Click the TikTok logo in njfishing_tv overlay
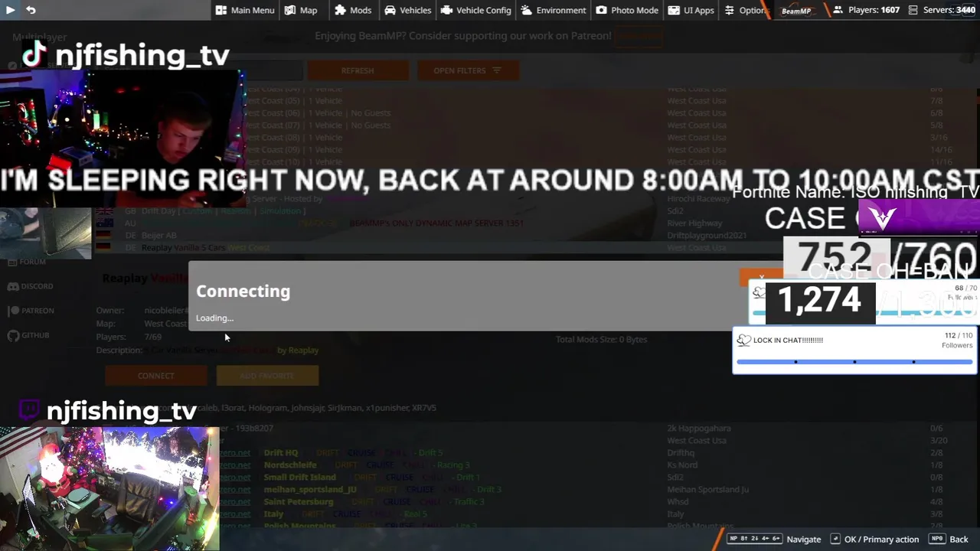Image resolution: width=980 pixels, height=551 pixels. pyautogui.click(x=35, y=54)
